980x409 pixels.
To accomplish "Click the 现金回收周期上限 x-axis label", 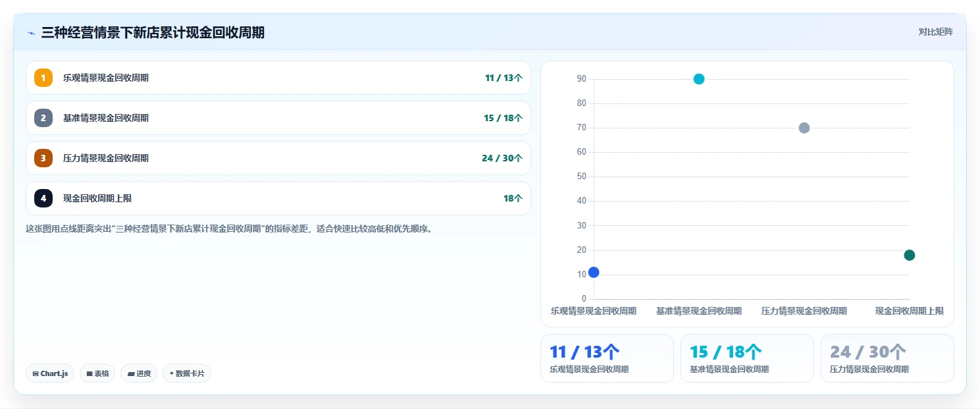I will point(910,311).
